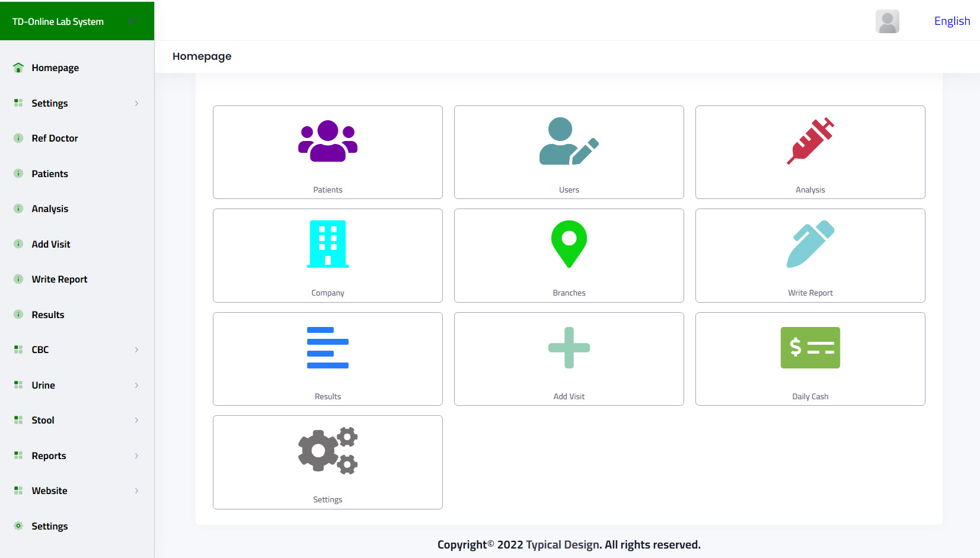Open the Users tile icon

(x=569, y=141)
